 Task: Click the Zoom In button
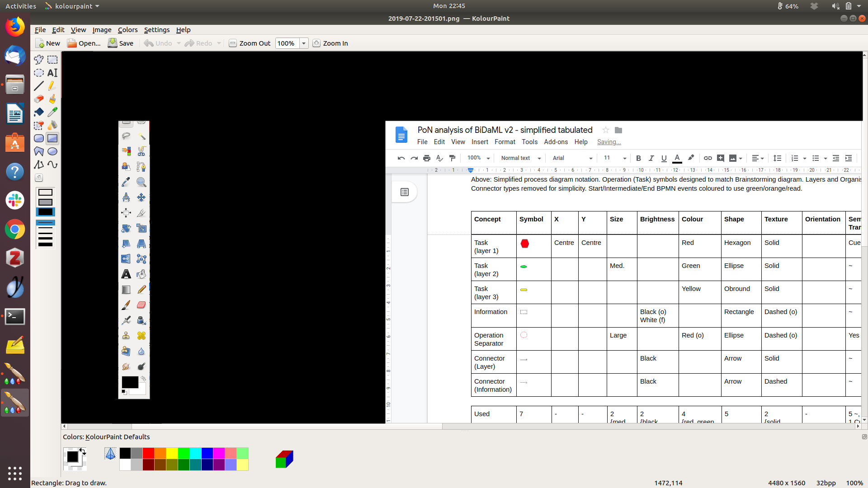pos(330,43)
